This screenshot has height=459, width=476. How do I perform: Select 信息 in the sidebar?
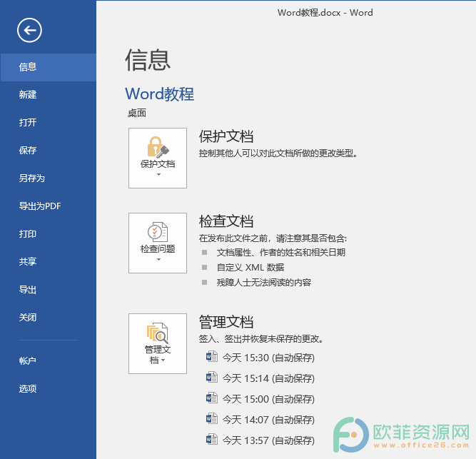pos(49,67)
